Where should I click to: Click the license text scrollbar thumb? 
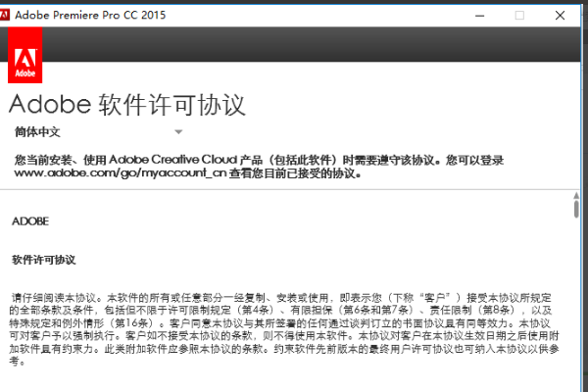(576, 209)
